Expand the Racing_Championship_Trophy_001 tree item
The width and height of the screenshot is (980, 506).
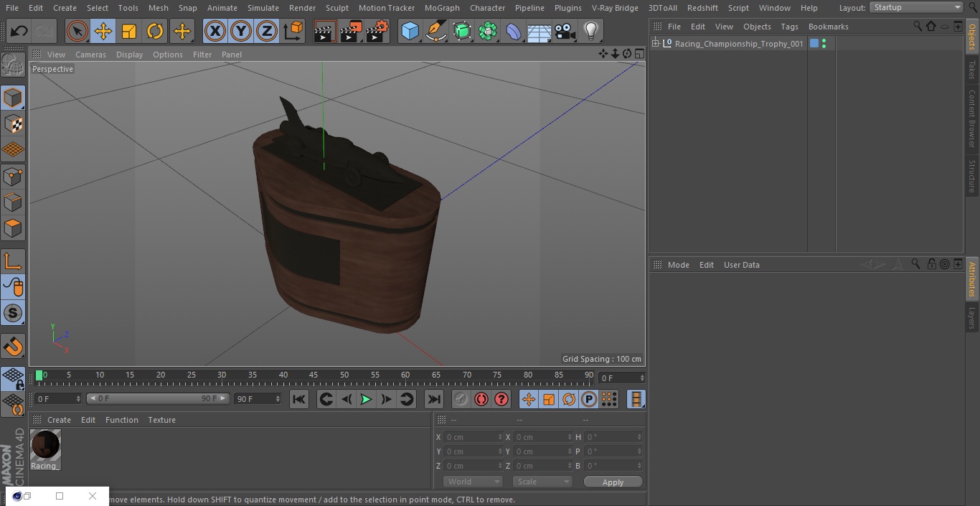click(x=656, y=44)
